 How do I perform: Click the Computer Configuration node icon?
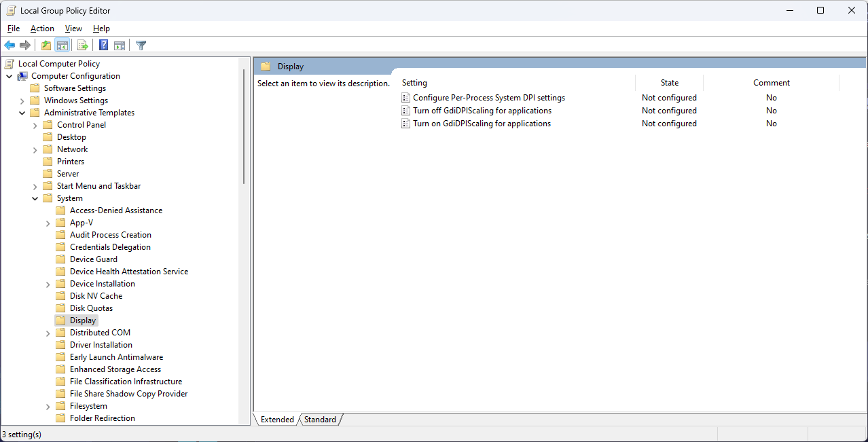(x=22, y=76)
